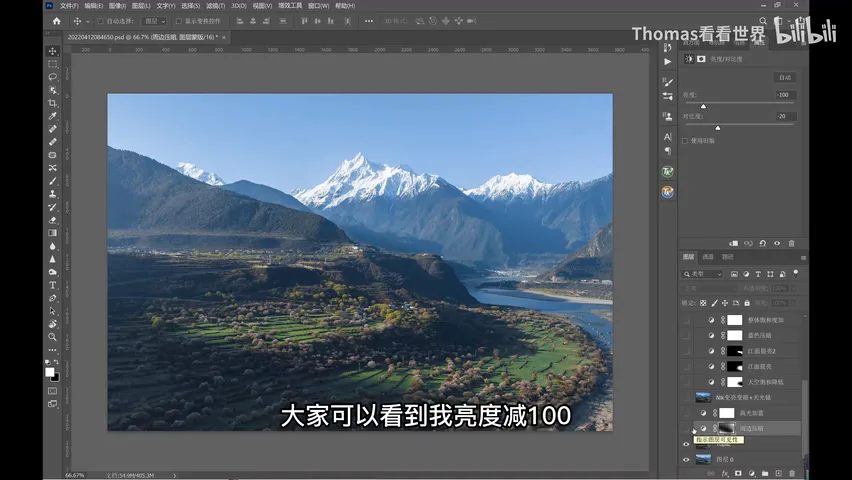
Task: Delete layer via Layers panel trash icon
Action: click(x=792, y=473)
